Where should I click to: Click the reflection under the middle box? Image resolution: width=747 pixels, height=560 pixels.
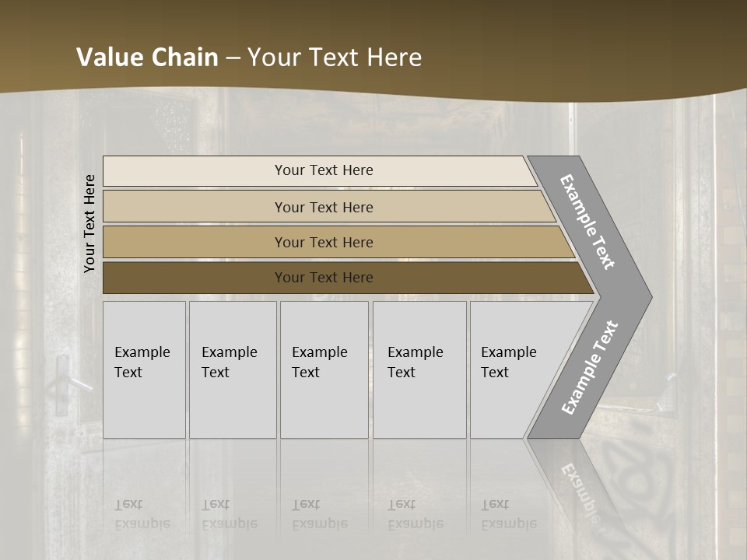tap(324, 513)
